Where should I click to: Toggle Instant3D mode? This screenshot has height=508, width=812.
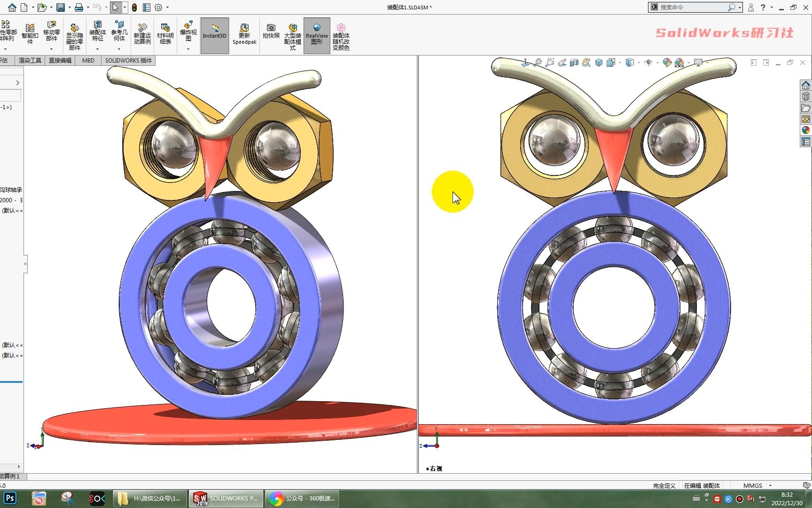tap(215, 35)
